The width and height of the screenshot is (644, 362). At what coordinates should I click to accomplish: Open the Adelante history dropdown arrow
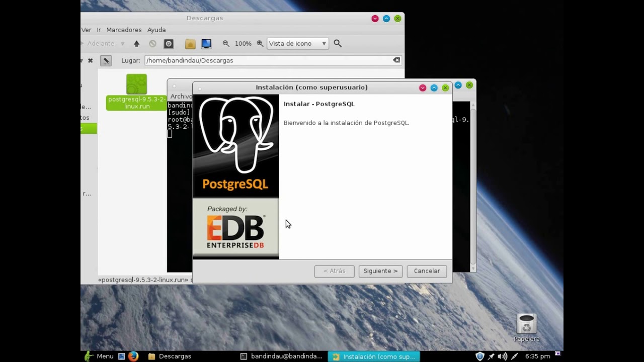click(122, 44)
